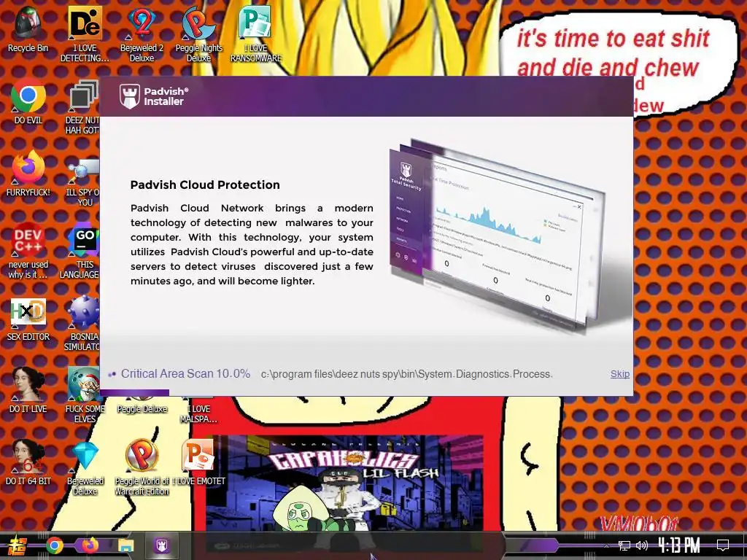The height and width of the screenshot is (560, 747).
Task: Select the Padvish installer taskbar button
Action: (162, 545)
